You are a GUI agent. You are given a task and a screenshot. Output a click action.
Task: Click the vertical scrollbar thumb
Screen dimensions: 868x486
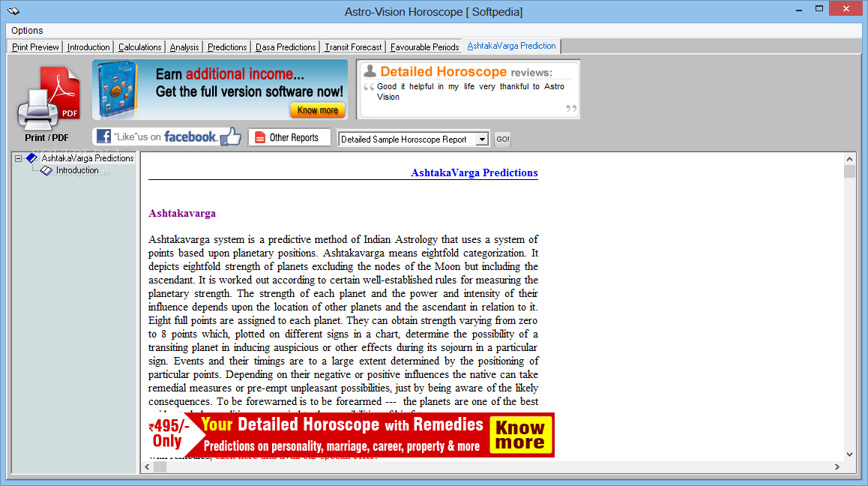850,171
